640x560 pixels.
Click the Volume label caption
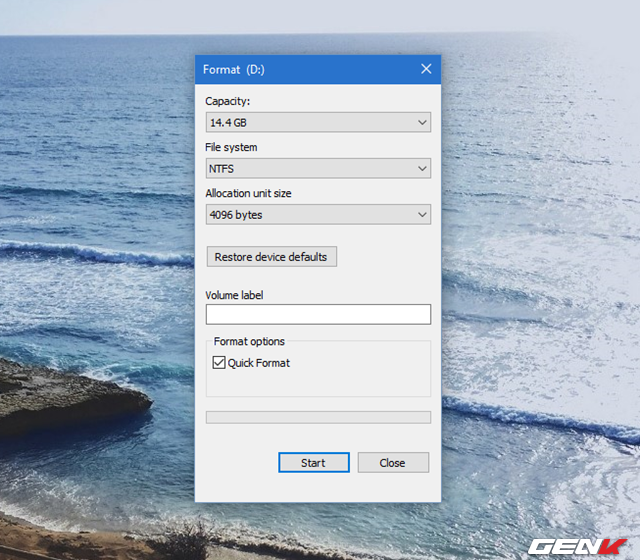pyautogui.click(x=234, y=295)
